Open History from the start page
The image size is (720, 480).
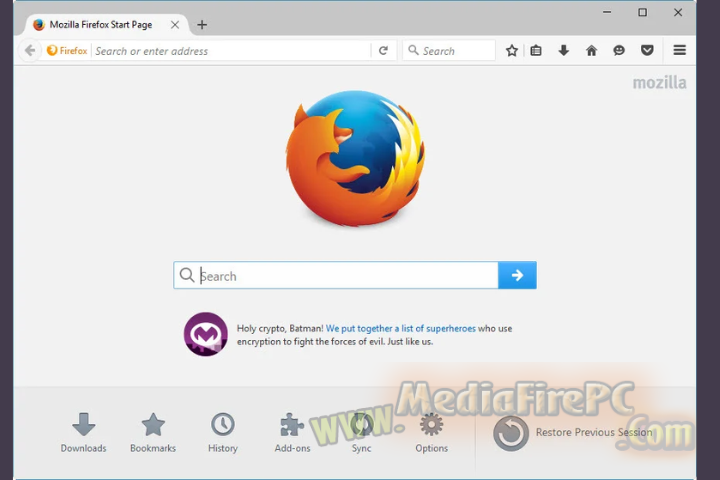tap(223, 433)
